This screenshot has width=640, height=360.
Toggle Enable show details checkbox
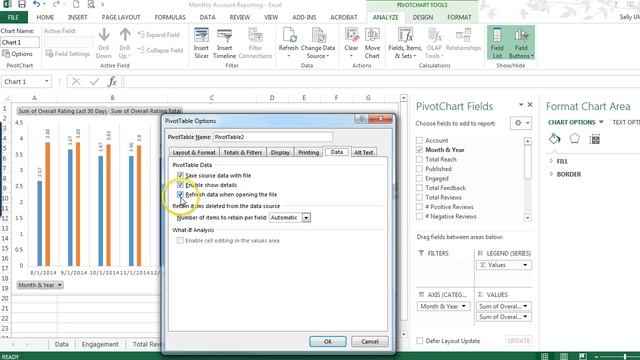tap(180, 185)
